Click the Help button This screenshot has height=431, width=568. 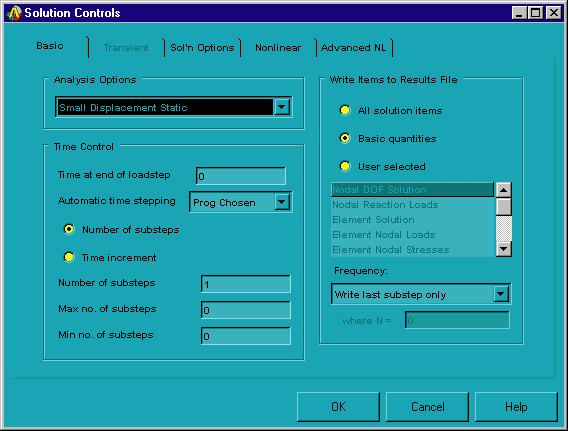coord(516,407)
